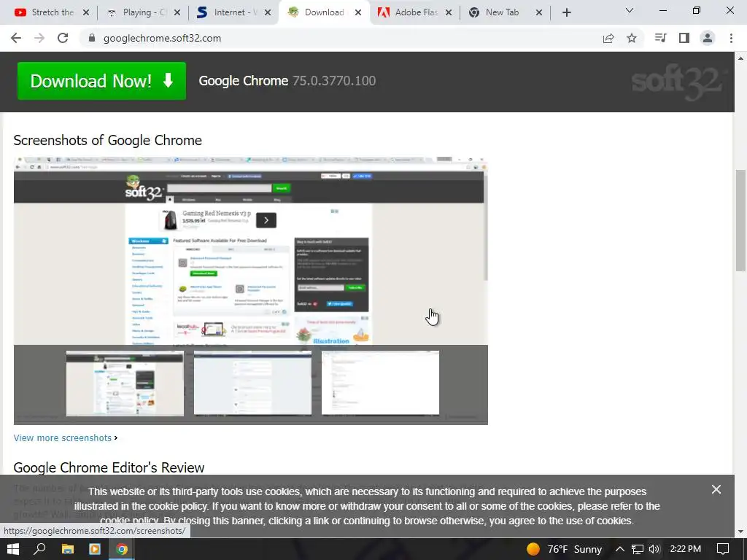The height and width of the screenshot is (560, 747).
Task: Click the Google Chrome Editor's Review heading
Action: pos(109,467)
